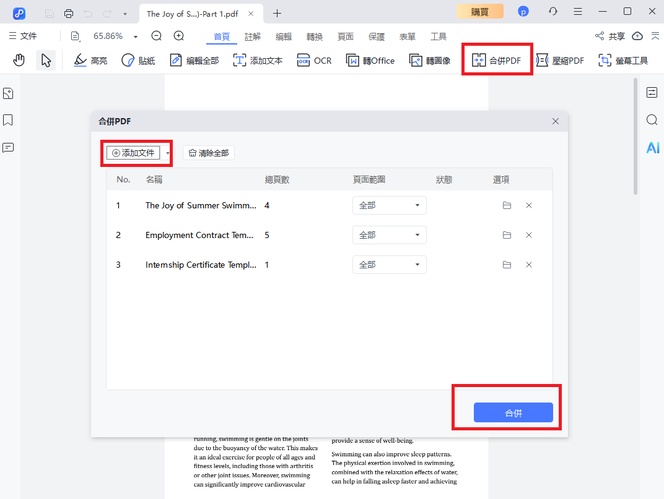Show the bookmarks panel in left sidebar
Image resolution: width=664 pixels, height=499 pixels.
coord(8,120)
